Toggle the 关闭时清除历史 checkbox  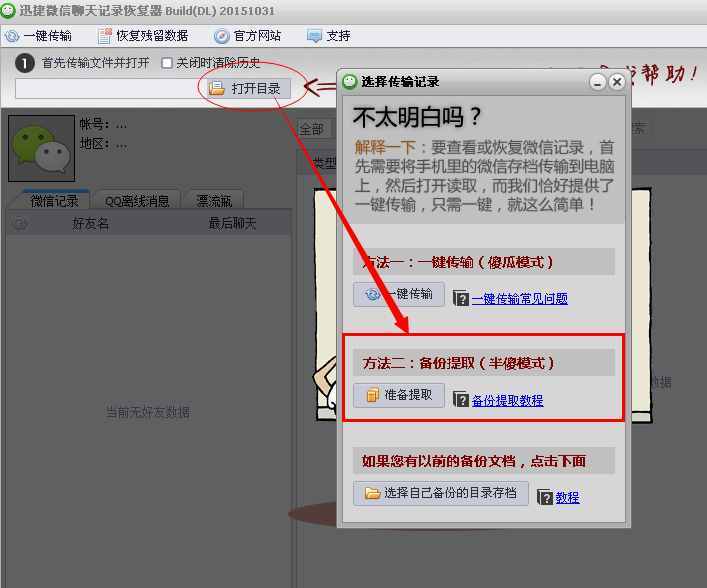tap(167, 63)
